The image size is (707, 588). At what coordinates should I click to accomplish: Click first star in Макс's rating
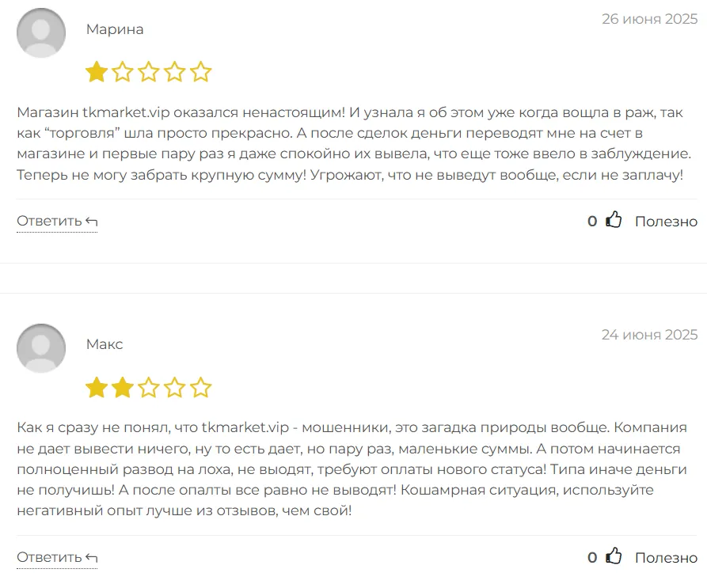[97, 388]
